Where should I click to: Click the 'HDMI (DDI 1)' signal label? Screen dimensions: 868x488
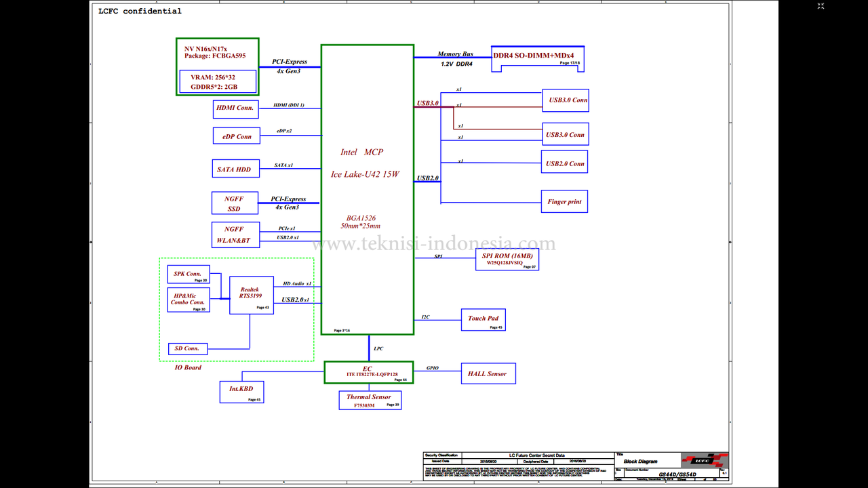(289, 105)
